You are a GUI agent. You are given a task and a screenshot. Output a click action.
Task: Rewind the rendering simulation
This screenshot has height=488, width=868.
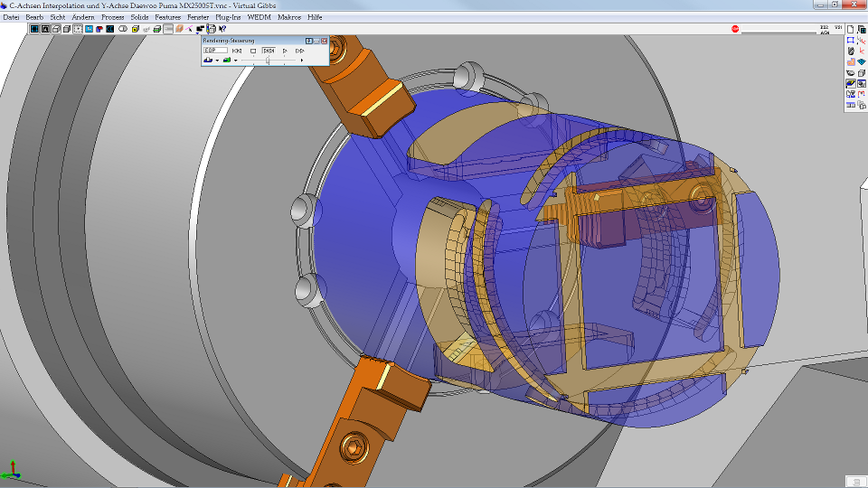pos(237,51)
